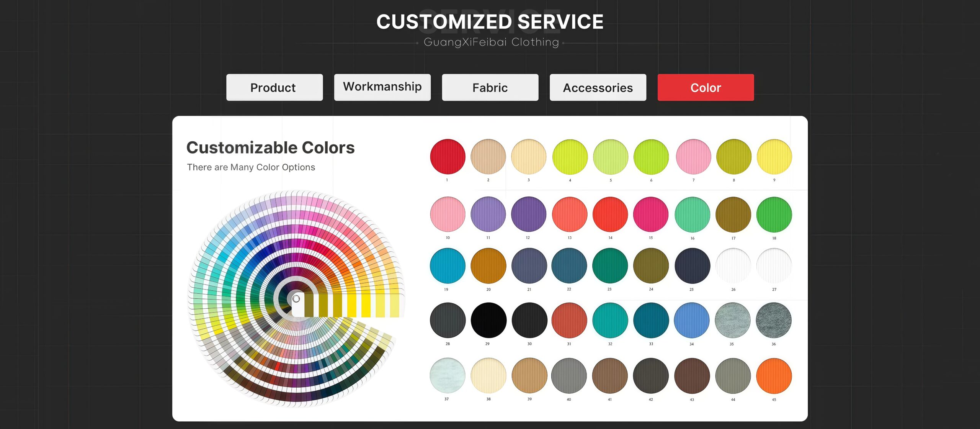
Task: Select purple swatch number 12
Action: (529, 215)
